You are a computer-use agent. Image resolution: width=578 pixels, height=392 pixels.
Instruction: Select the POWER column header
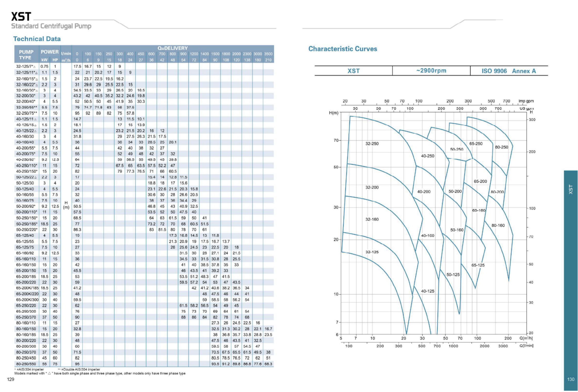click(50, 52)
